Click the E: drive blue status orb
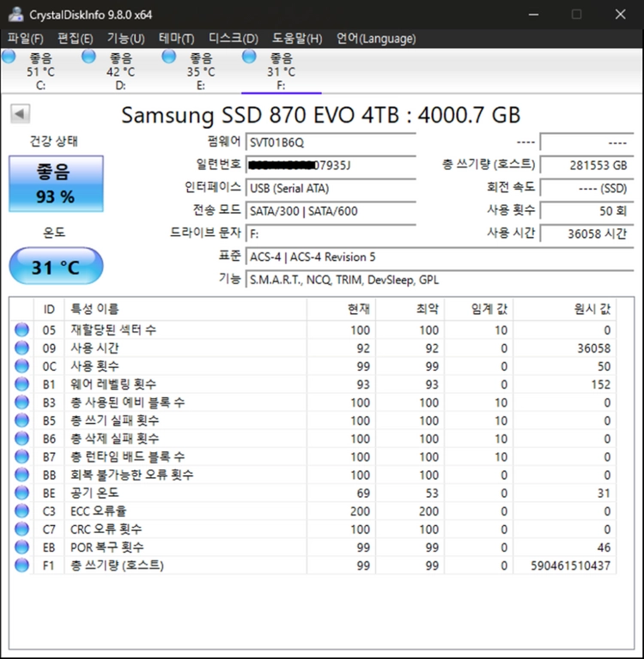The image size is (644, 659). 168,57
